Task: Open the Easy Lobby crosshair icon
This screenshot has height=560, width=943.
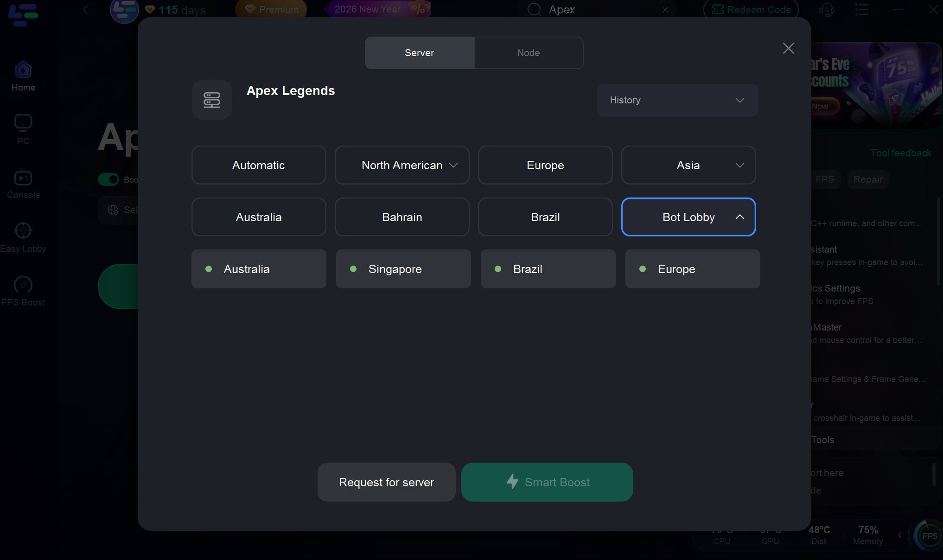Action: click(23, 230)
